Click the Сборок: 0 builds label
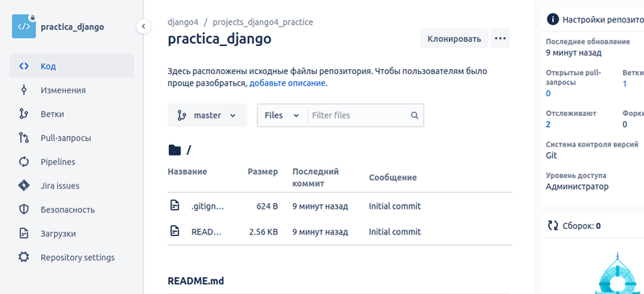Screen dimensions: 644x294 point(581,226)
